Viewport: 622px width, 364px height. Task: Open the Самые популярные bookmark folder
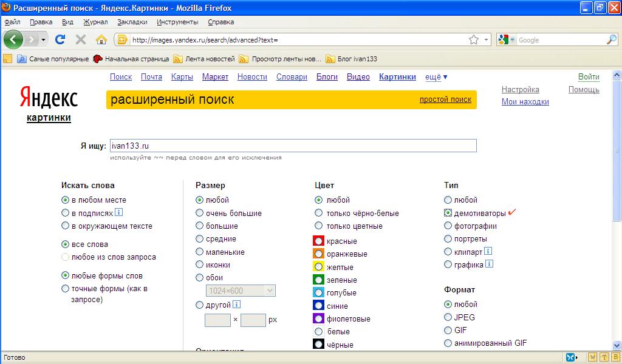pos(53,59)
